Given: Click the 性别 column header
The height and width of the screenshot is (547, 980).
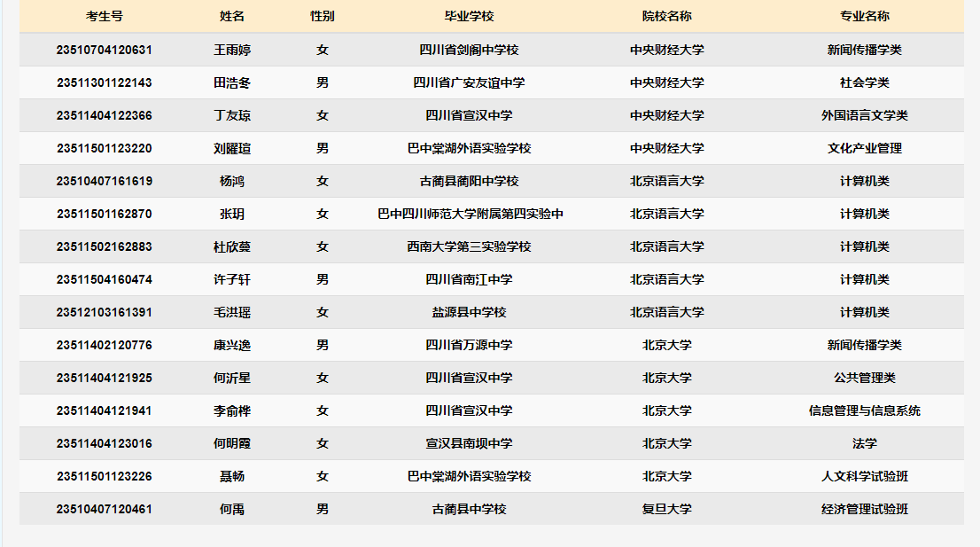Looking at the screenshot, I should point(323,16).
